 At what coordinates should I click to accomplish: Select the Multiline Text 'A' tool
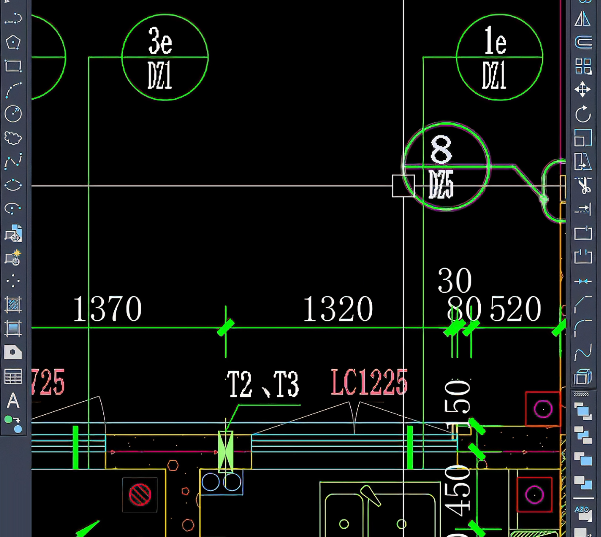click(13, 401)
